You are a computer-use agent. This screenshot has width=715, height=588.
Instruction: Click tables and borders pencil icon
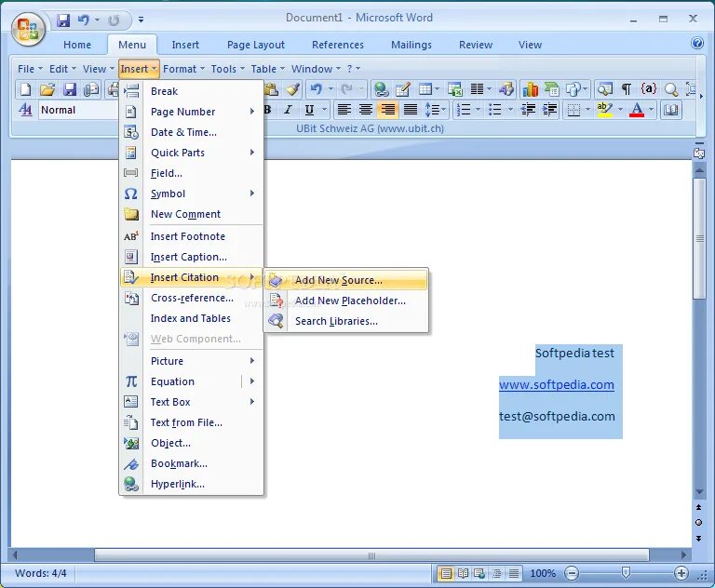point(403,89)
